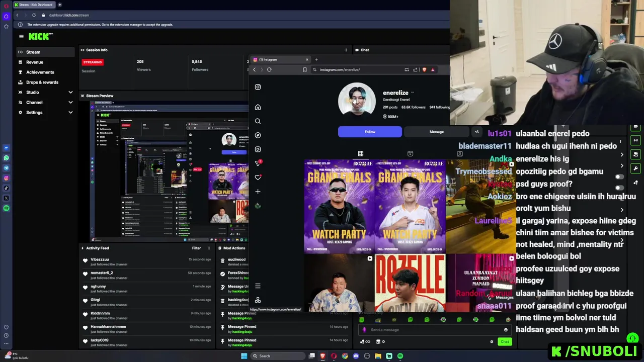Click the 941 following link
The height and width of the screenshot is (362, 644).
439,107
